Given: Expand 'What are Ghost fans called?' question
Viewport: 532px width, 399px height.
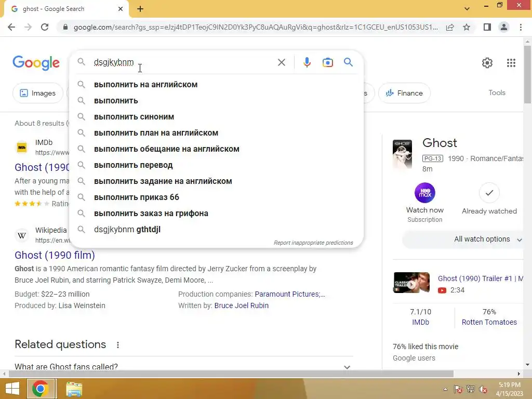Looking at the screenshot, I should [183, 367].
